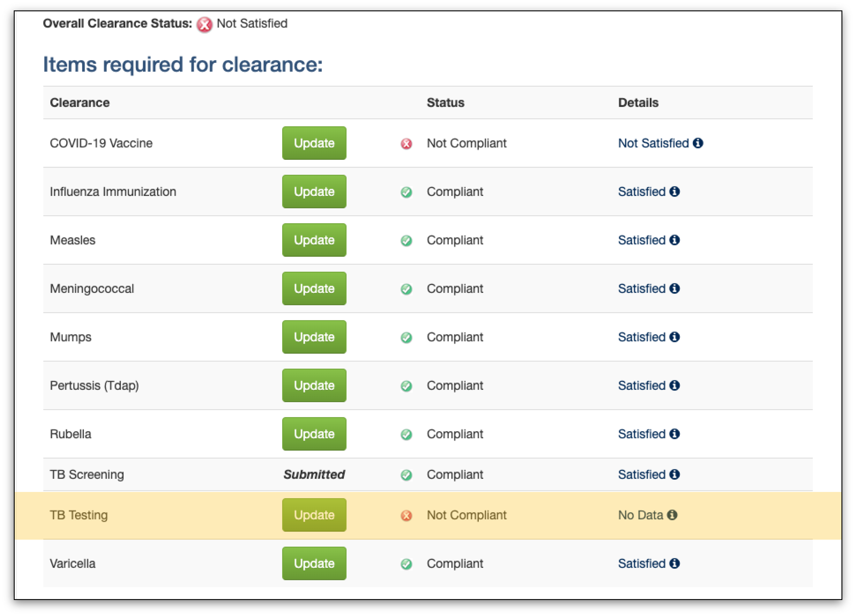Update the Mumps clearance item
Image resolution: width=855 pixels, height=616 pixels.
pyautogui.click(x=314, y=337)
